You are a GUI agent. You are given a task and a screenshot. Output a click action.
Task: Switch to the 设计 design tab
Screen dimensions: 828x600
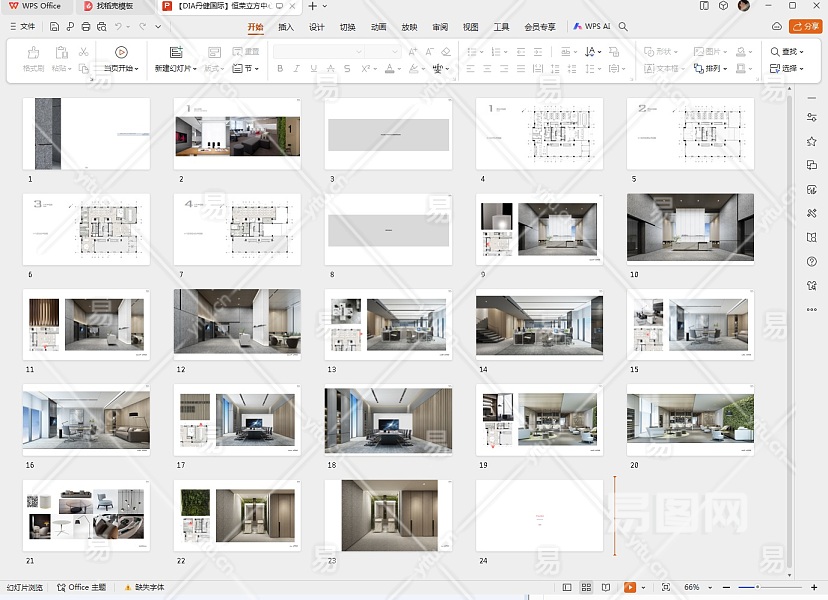pos(316,27)
